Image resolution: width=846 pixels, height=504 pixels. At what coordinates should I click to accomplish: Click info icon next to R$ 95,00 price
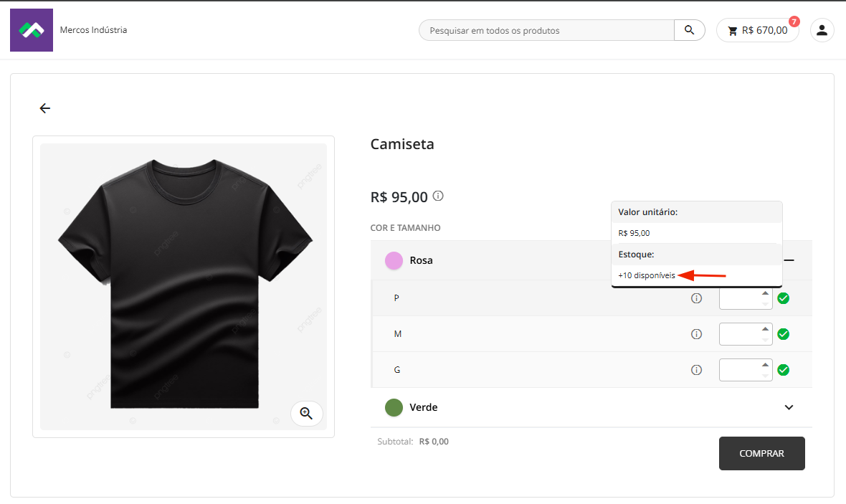point(439,196)
